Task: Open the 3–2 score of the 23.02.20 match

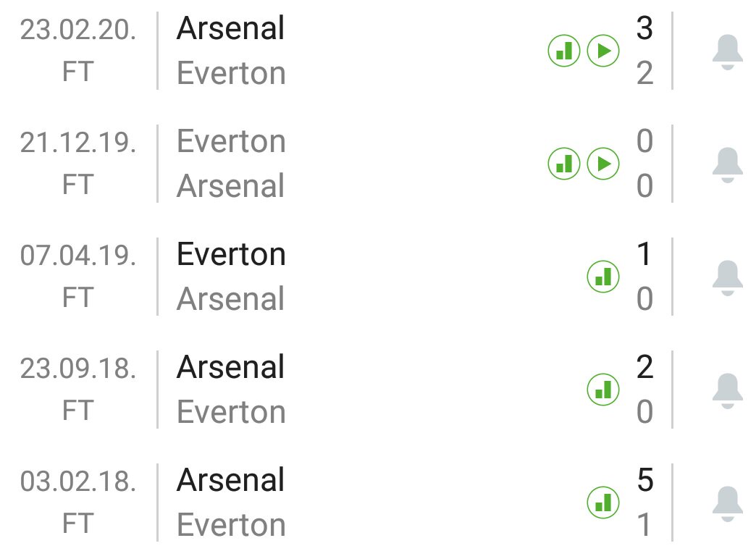Action: pyautogui.click(x=644, y=51)
